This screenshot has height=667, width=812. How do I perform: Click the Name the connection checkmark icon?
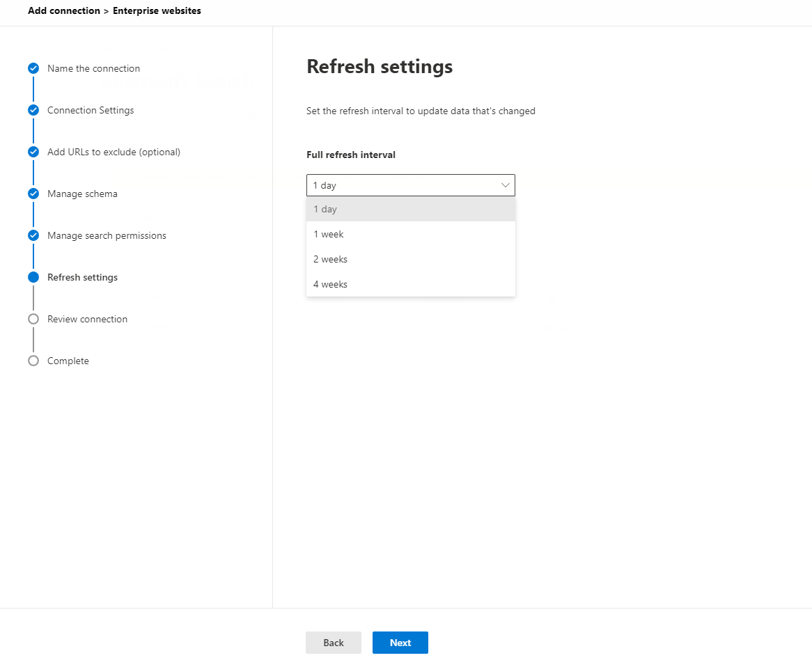pos(33,68)
